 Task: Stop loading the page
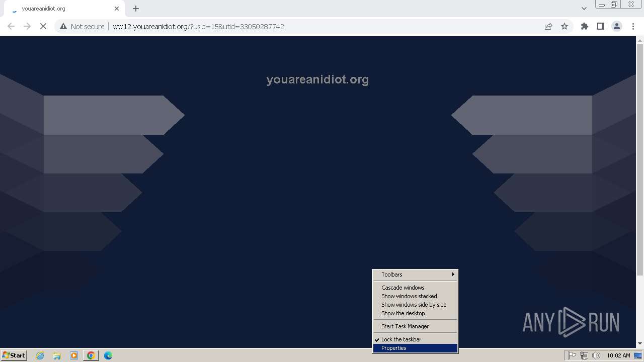(43, 26)
